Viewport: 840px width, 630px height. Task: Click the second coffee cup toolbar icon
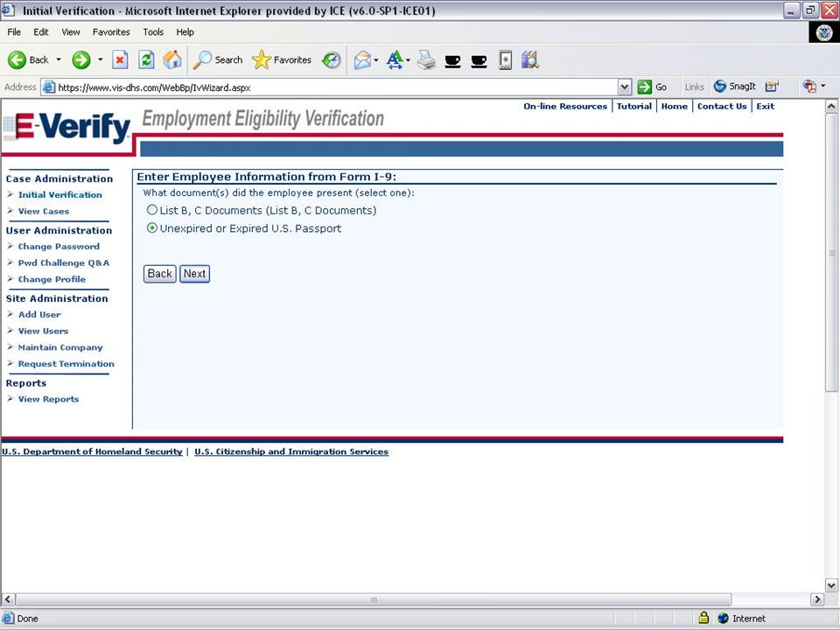(479, 61)
